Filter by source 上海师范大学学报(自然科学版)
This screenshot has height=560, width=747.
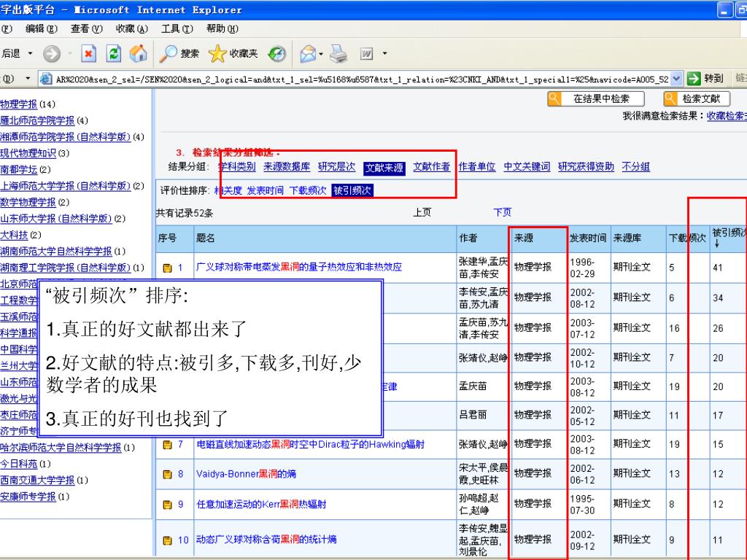tap(65, 186)
